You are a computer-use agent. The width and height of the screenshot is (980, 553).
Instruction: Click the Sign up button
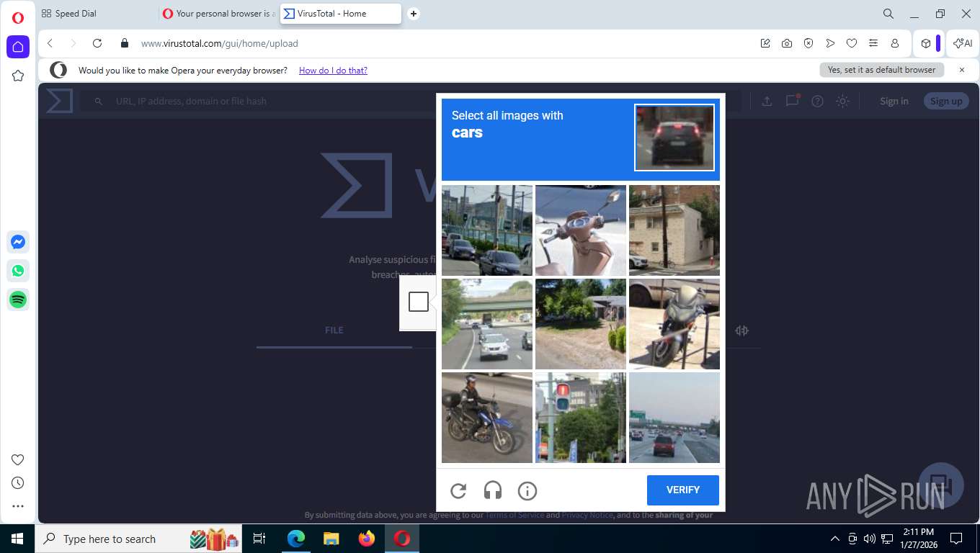[946, 101]
